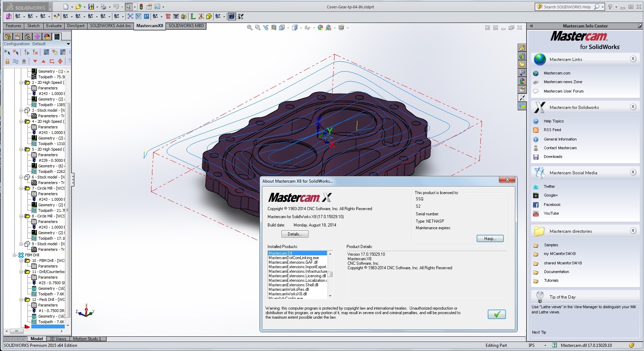The image size is (644, 351).
Task: Open the DimXpertManager crosshair tab icon
Action: tap(37, 37)
